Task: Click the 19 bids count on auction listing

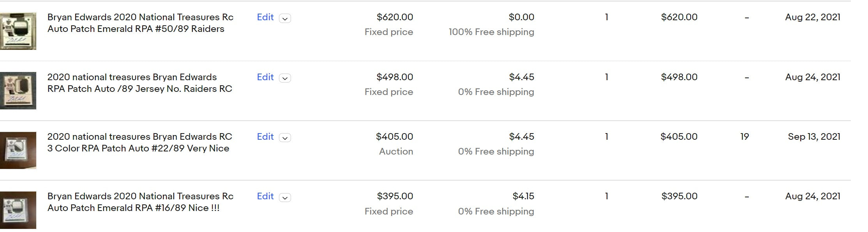Action: 745,137
